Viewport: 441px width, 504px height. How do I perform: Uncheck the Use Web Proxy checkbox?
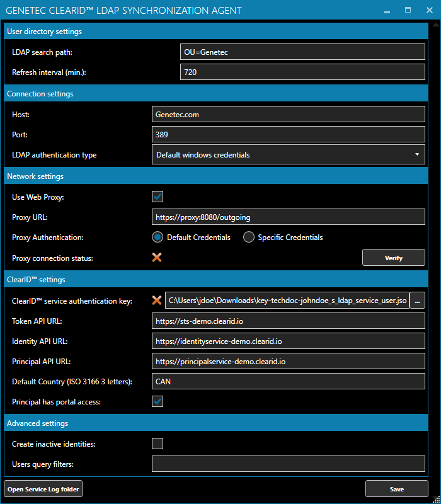(157, 197)
